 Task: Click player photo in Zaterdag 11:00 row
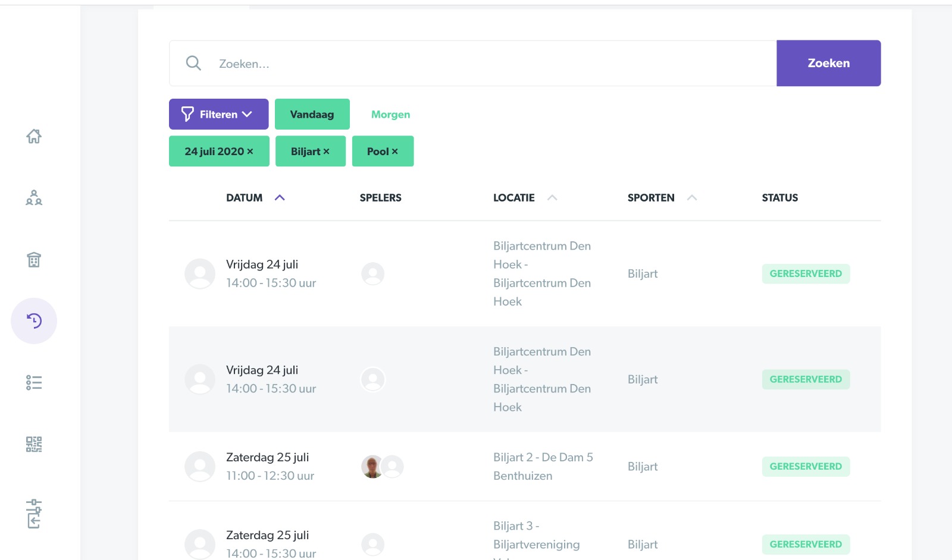coord(372,467)
